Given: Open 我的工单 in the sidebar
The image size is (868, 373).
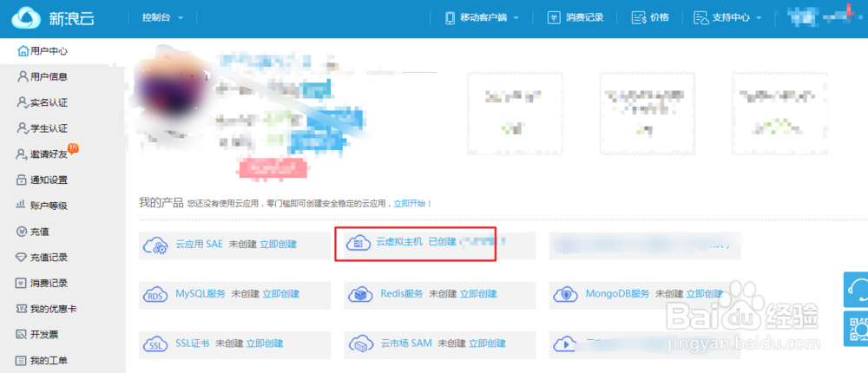Looking at the screenshot, I should (49, 361).
